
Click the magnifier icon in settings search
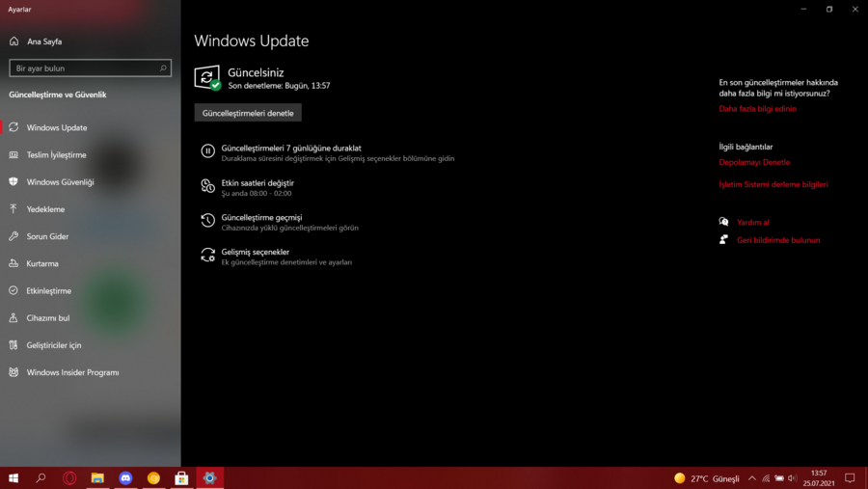(x=163, y=68)
